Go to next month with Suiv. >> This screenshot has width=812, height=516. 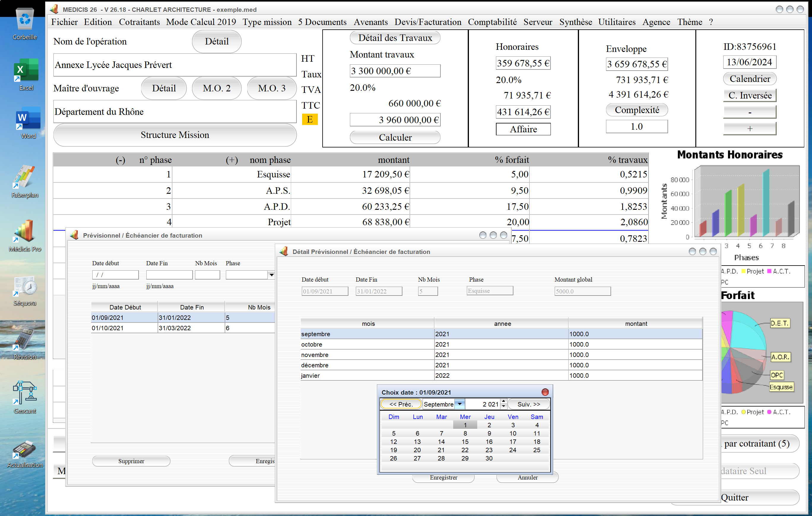(x=528, y=404)
